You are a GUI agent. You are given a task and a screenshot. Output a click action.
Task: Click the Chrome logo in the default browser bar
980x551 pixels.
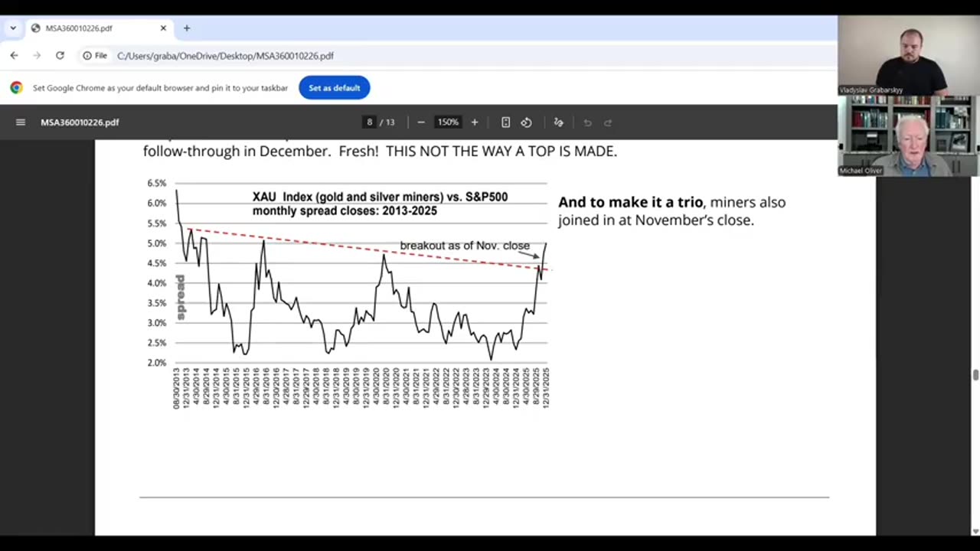(x=16, y=88)
